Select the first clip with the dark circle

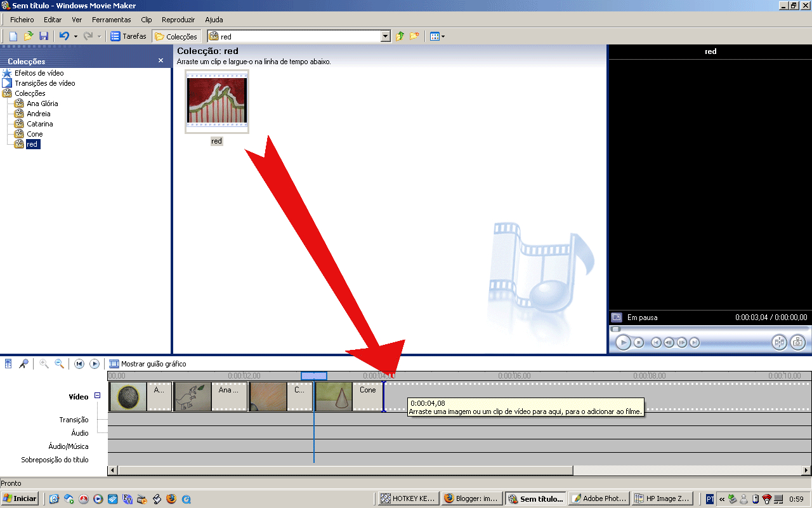pyautogui.click(x=140, y=397)
